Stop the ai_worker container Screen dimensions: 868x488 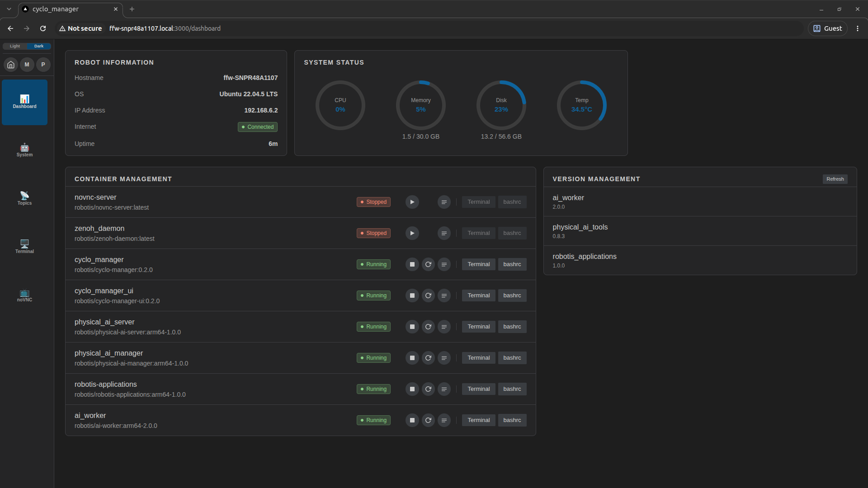[x=412, y=420]
